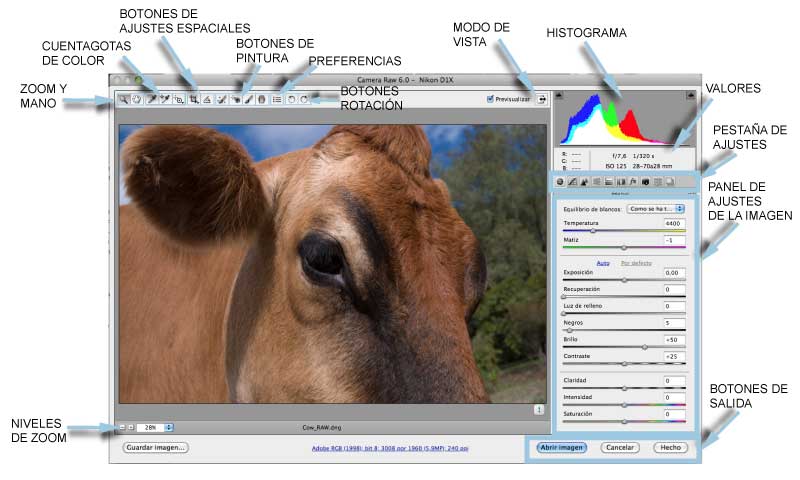
Task: Click the Intensidad slider handle
Action: [x=624, y=405]
